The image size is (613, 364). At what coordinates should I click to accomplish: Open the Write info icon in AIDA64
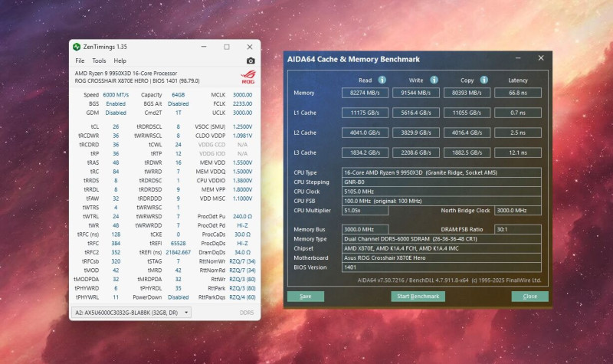click(x=434, y=80)
